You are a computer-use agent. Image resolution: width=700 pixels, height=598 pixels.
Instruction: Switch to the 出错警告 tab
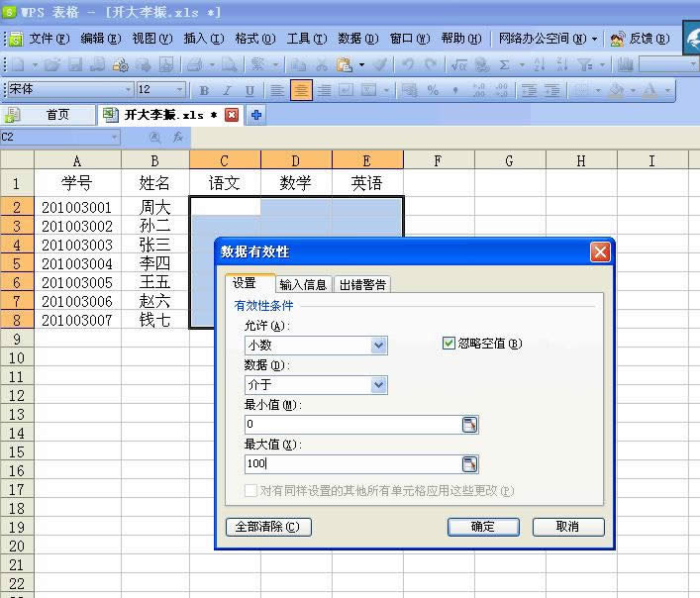coord(362,284)
